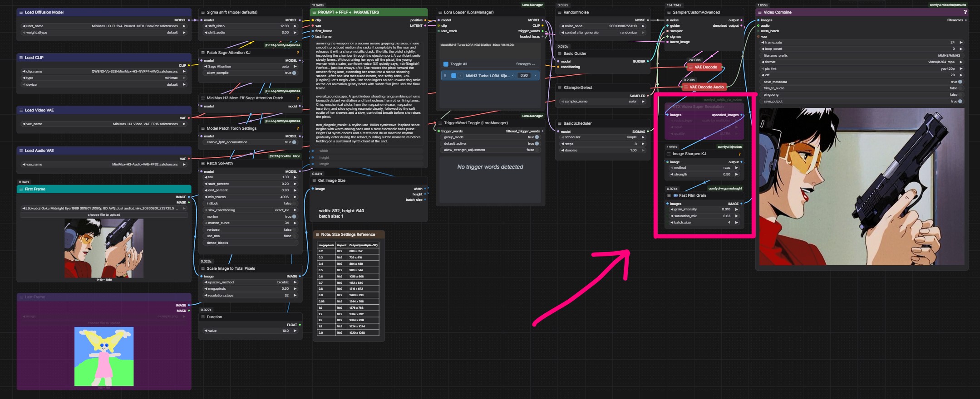Viewport: 980px width, 399px height.
Task: Click the First Frame image thumbnail
Action: [104, 248]
